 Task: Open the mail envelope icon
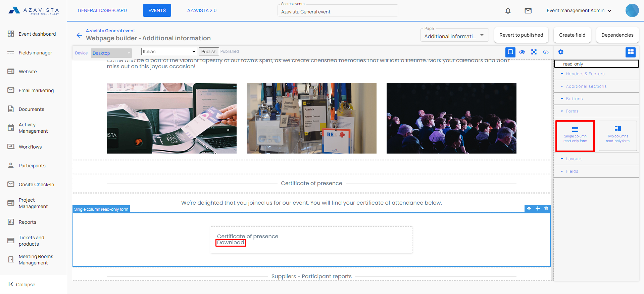point(528,11)
